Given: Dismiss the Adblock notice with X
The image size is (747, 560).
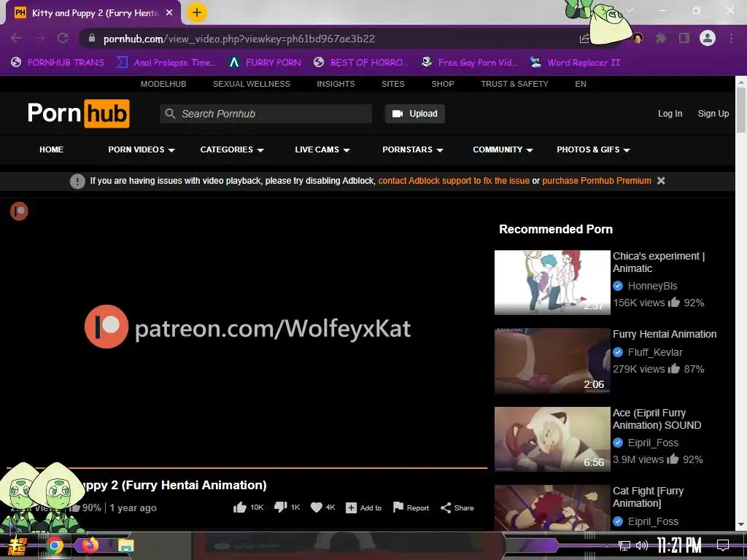Looking at the screenshot, I should click(x=661, y=181).
